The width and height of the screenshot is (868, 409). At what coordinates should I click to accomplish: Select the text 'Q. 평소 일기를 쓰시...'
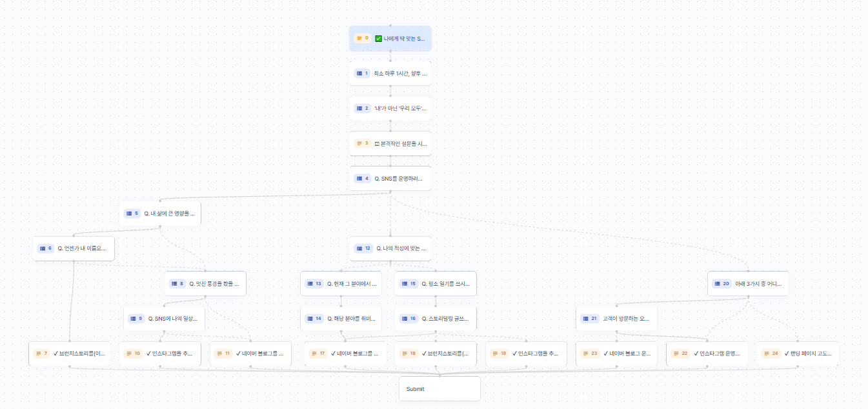click(x=445, y=283)
